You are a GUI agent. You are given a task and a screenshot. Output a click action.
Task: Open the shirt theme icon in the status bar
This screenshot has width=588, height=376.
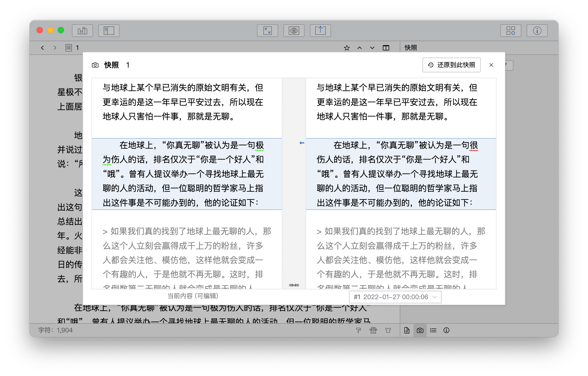(x=388, y=330)
